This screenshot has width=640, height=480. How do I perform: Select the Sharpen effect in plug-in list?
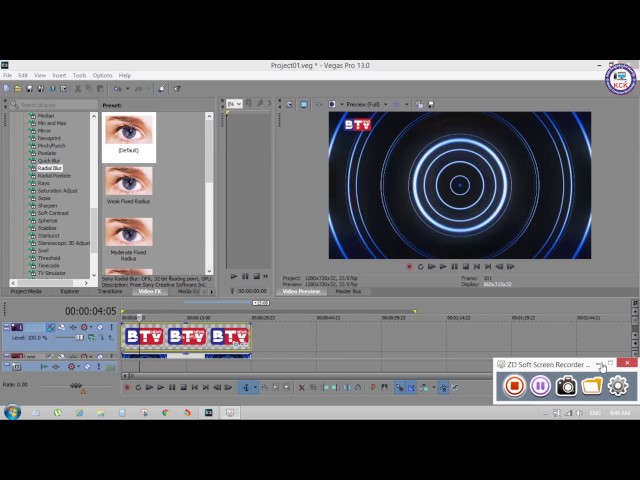pyautogui.click(x=47, y=205)
